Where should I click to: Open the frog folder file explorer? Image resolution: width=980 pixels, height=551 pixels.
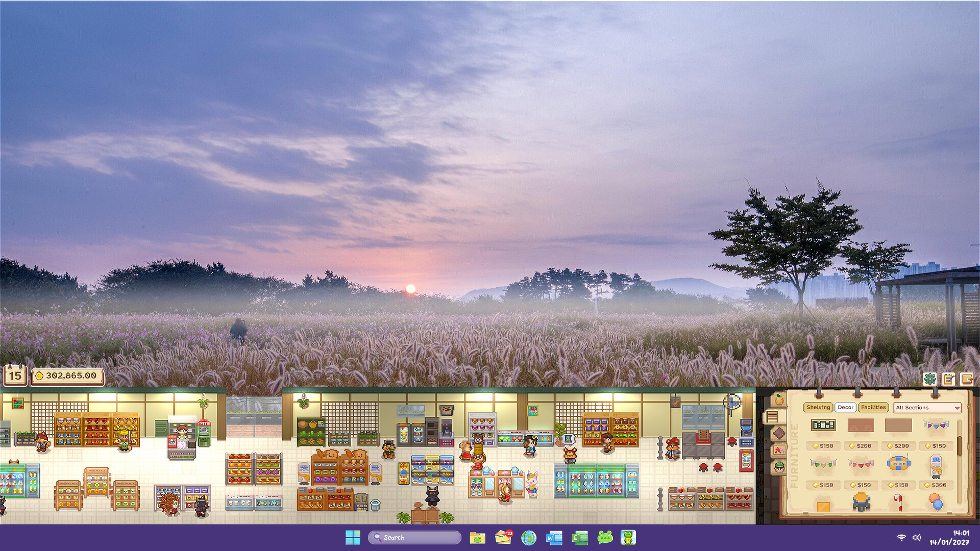(477, 538)
